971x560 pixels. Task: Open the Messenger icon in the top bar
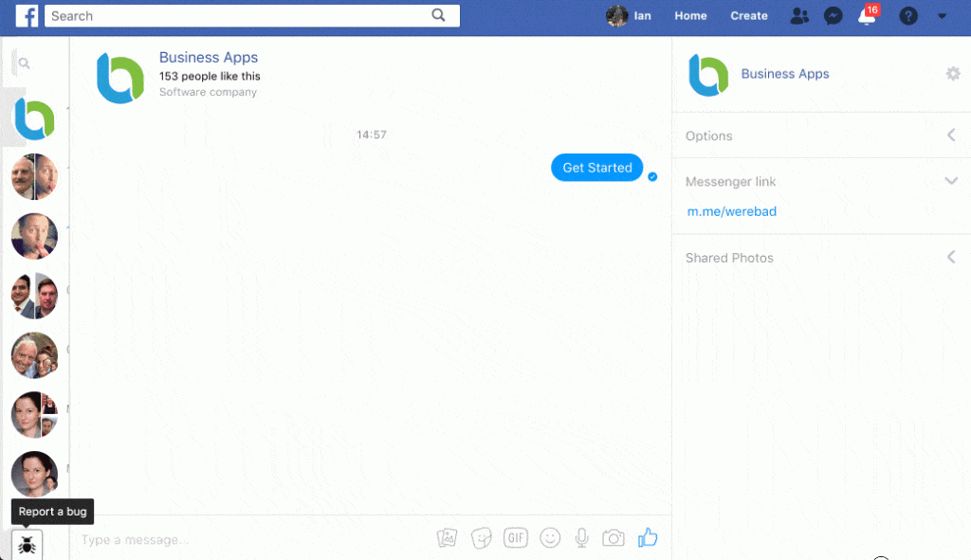tap(833, 15)
